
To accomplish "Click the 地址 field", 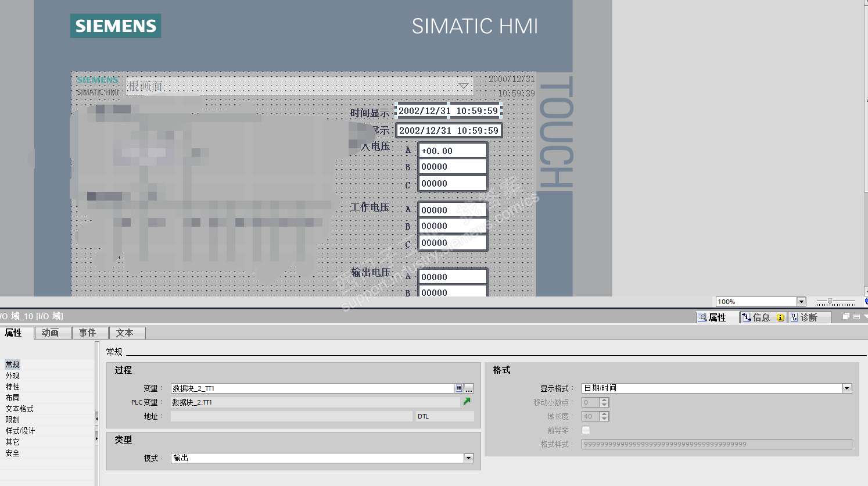I will (292, 416).
